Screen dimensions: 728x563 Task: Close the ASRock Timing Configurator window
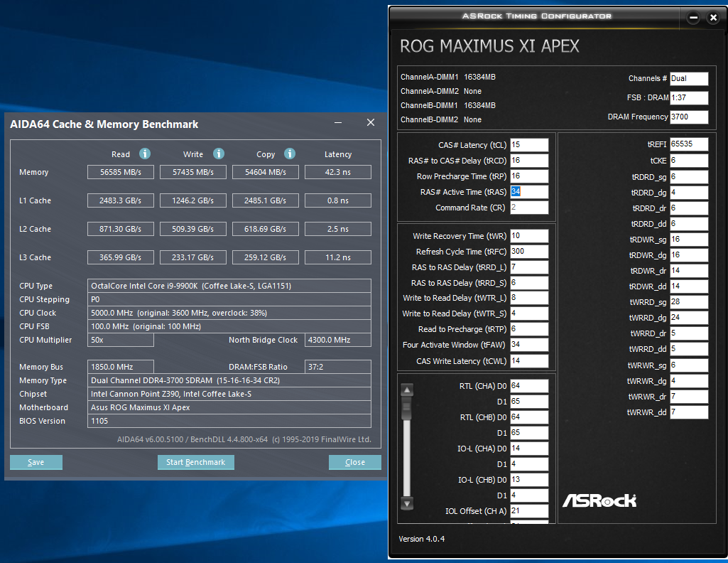(714, 18)
